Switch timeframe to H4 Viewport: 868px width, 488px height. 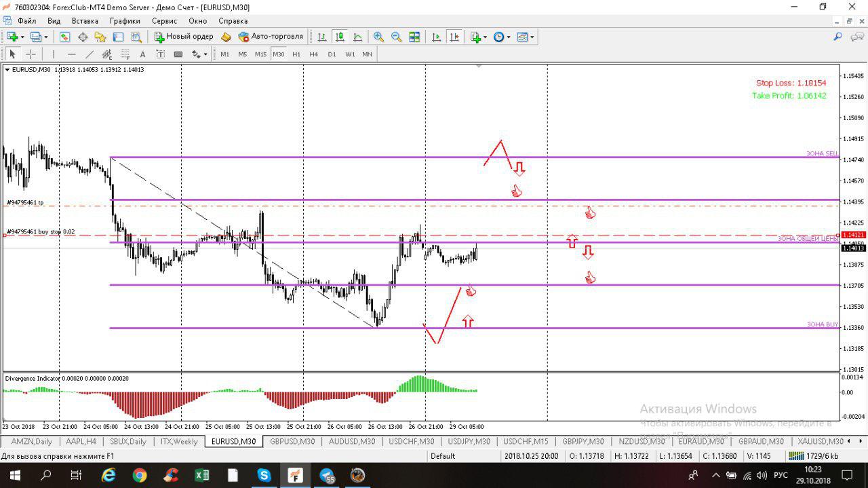(x=313, y=54)
